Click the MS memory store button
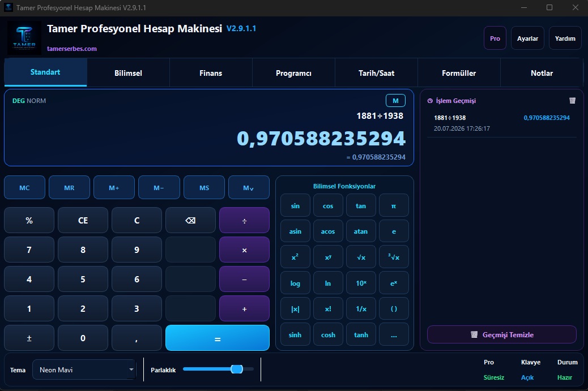The image size is (588, 391). [x=204, y=188]
